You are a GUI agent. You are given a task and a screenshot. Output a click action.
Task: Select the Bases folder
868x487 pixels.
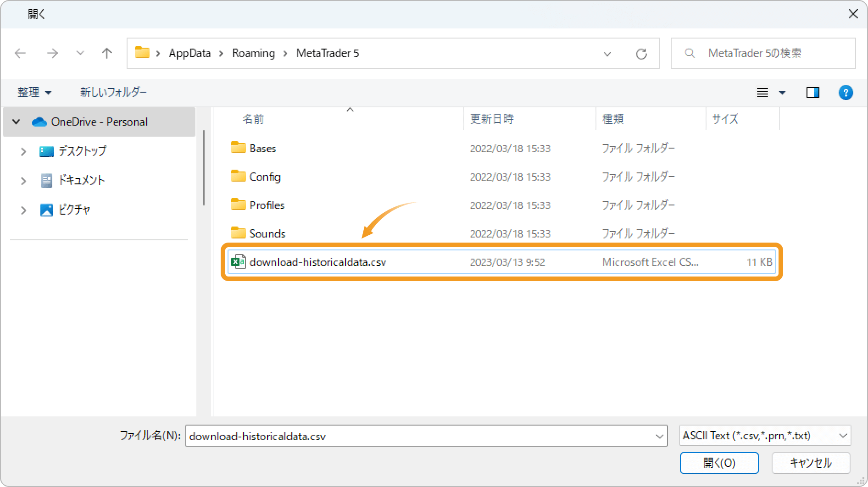click(x=263, y=149)
